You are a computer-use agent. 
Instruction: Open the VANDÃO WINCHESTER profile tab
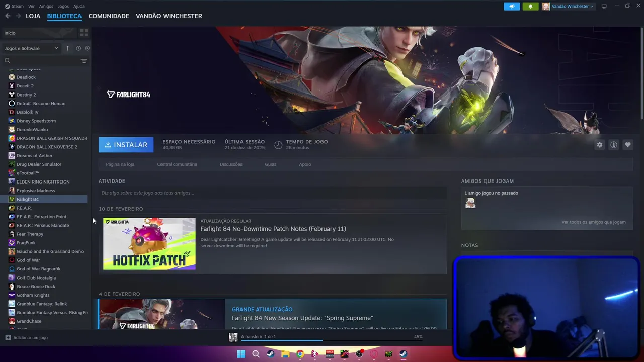coord(169,16)
